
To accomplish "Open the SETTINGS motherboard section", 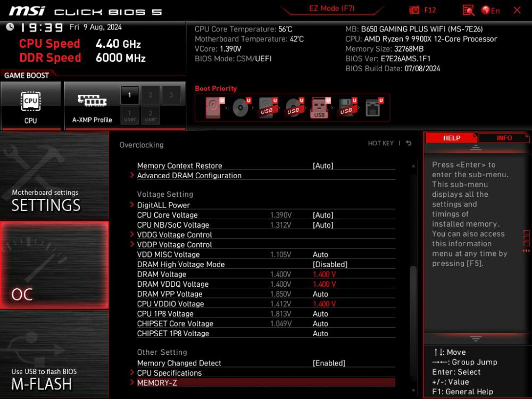I will point(54,176).
